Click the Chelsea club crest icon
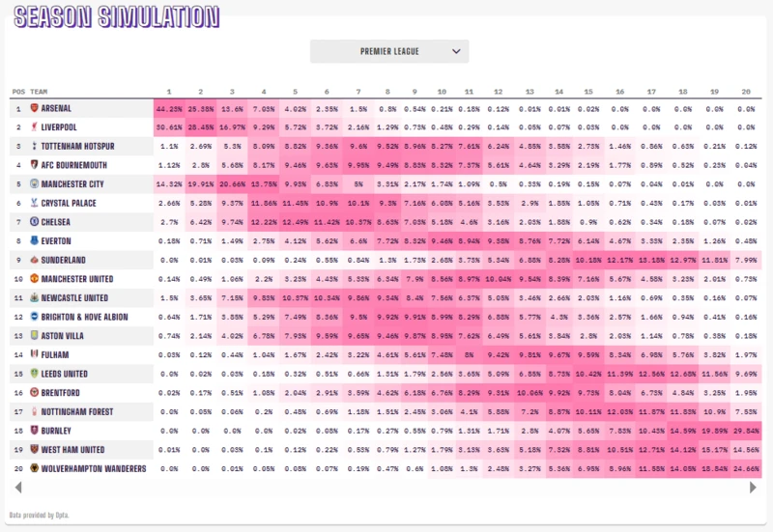This screenshot has width=773, height=532. coord(35,222)
